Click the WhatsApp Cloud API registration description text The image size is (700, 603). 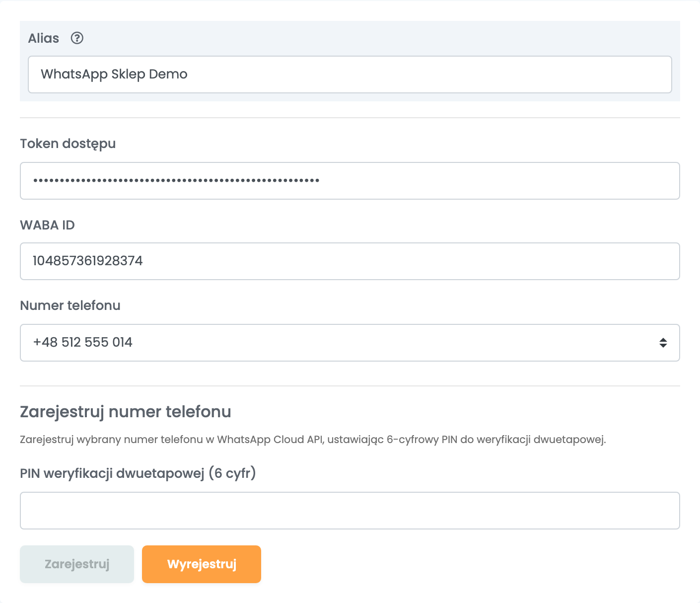(313, 440)
